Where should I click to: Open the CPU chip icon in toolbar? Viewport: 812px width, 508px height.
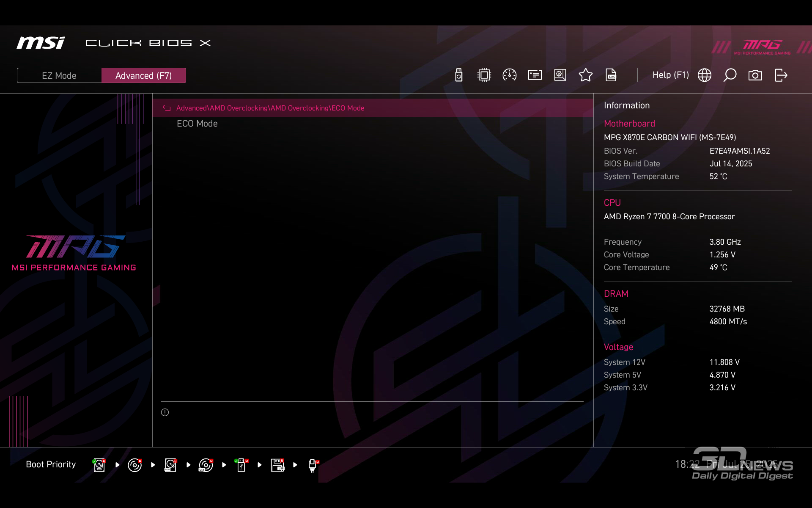[484, 75]
